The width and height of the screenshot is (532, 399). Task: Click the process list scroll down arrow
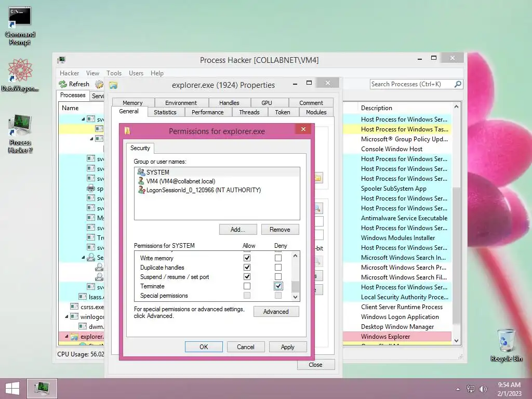pos(456,341)
